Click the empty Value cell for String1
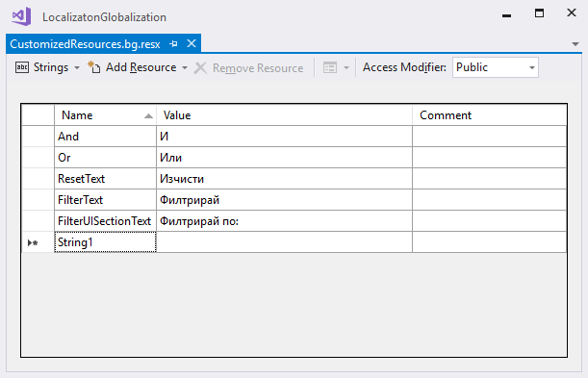The height and width of the screenshot is (378, 588). tap(284, 242)
